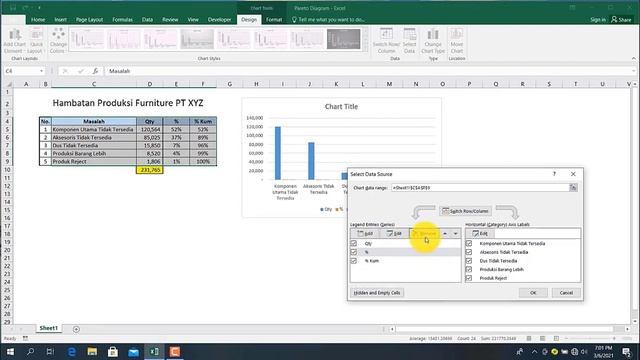640x360 pixels.
Task: Uncheck the Qty series checkbox
Action: tap(354, 243)
